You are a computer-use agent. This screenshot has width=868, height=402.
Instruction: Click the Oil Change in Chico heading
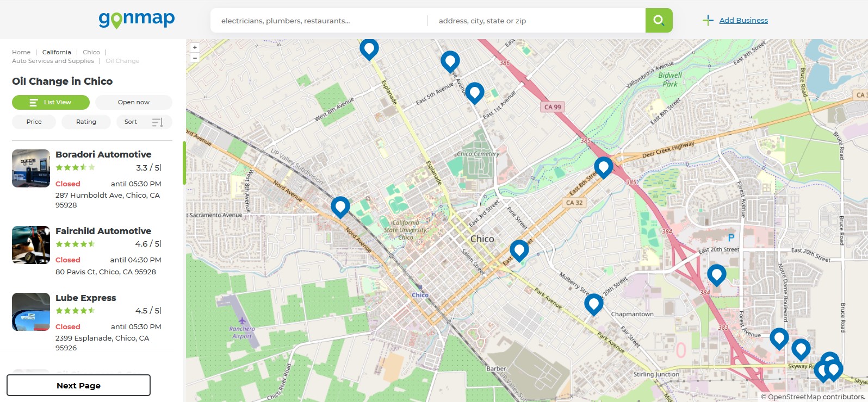click(x=63, y=81)
